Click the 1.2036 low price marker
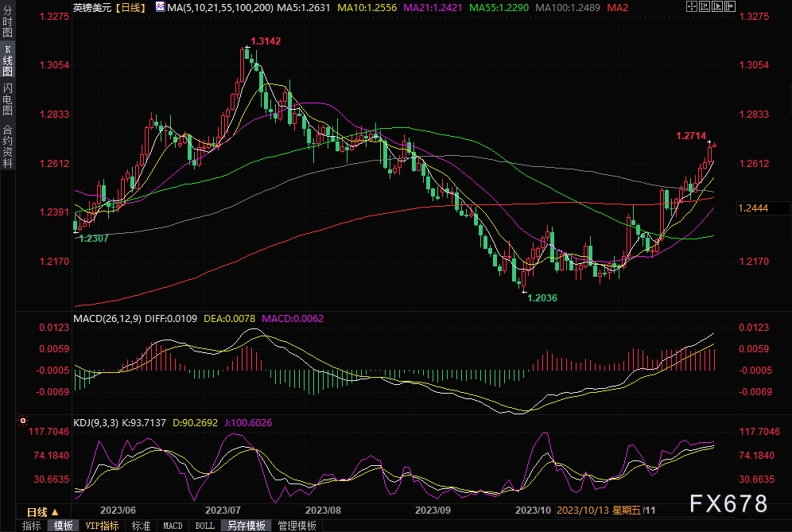 click(542, 297)
